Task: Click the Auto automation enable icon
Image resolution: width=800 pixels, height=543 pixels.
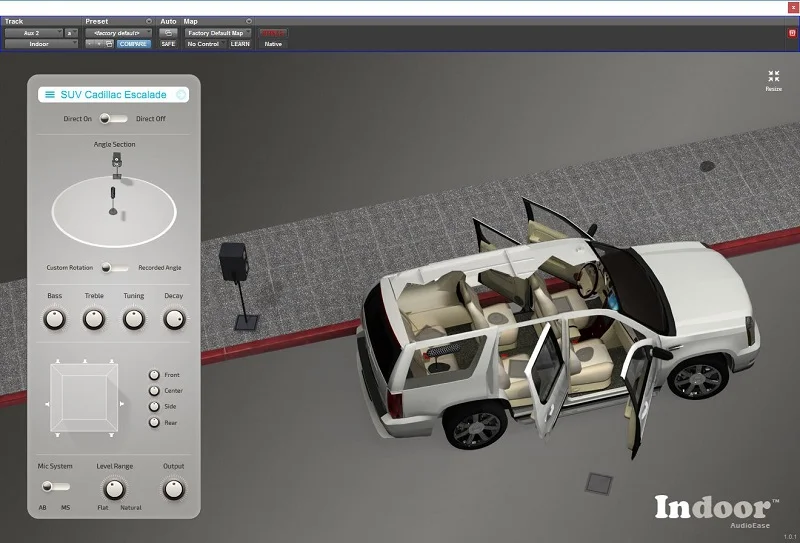Action: 168,33
